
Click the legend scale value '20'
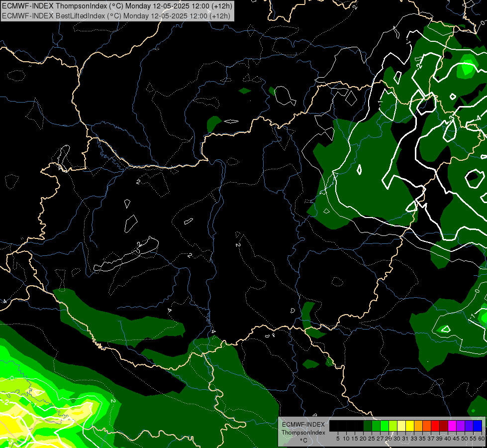[363, 439]
